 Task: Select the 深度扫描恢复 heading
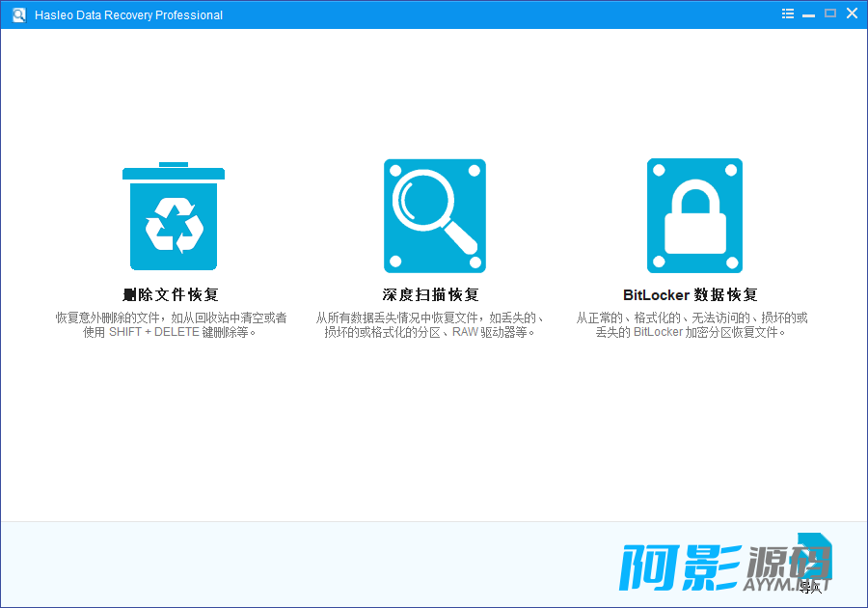(x=431, y=294)
